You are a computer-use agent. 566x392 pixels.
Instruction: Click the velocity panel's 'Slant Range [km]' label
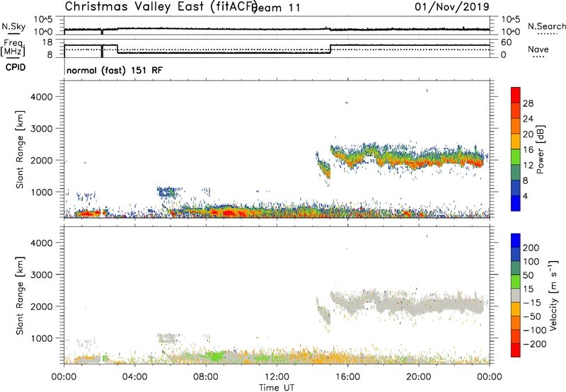click(20, 296)
